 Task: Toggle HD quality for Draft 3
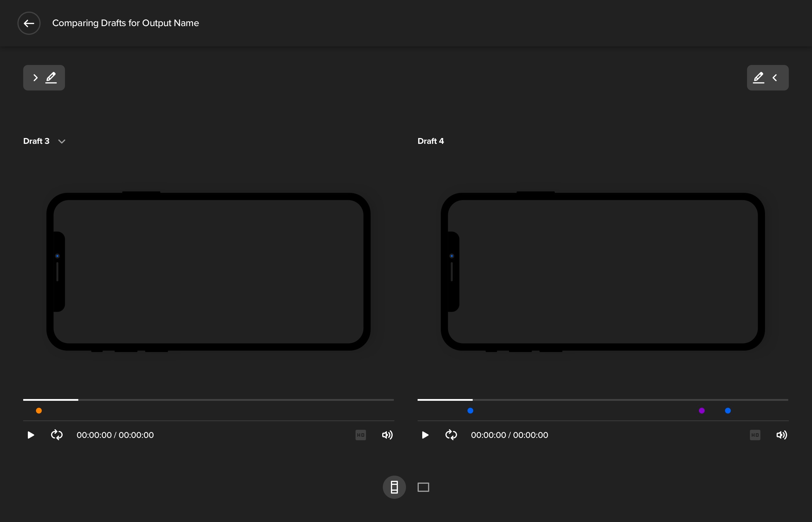(x=360, y=435)
